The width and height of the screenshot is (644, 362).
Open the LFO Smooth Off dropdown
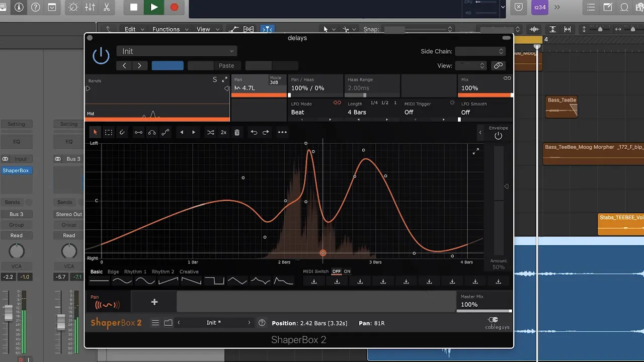(x=485, y=112)
